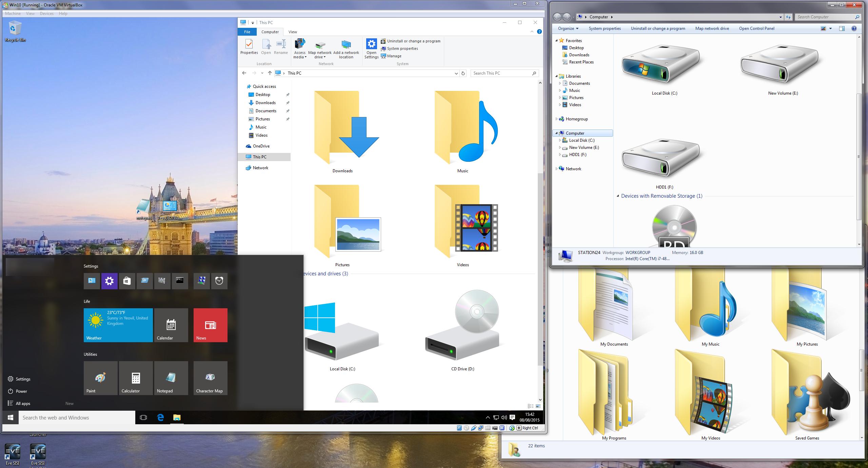The image size is (868, 468).
Task: Launch the Paint tile
Action: (100, 378)
